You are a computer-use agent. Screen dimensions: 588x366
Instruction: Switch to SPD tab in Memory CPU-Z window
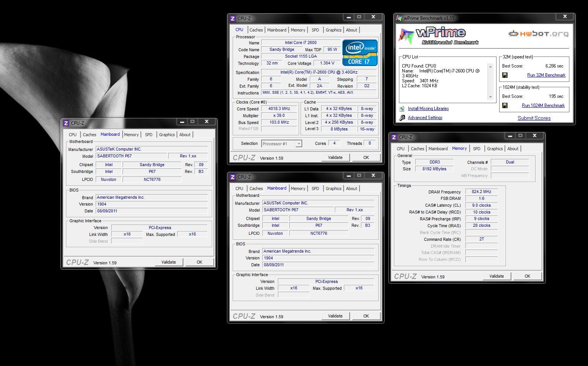point(477,149)
